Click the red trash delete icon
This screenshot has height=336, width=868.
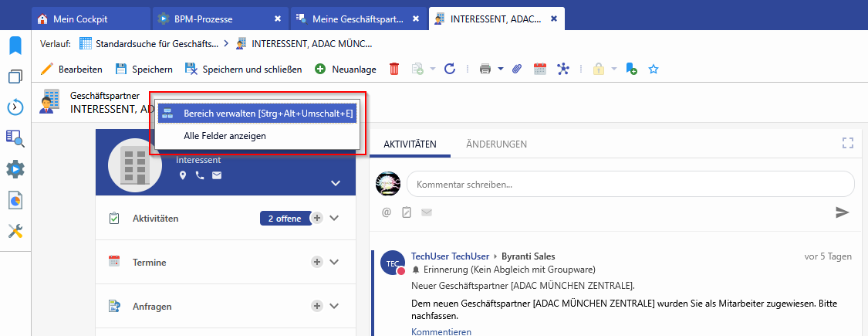coord(394,70)
